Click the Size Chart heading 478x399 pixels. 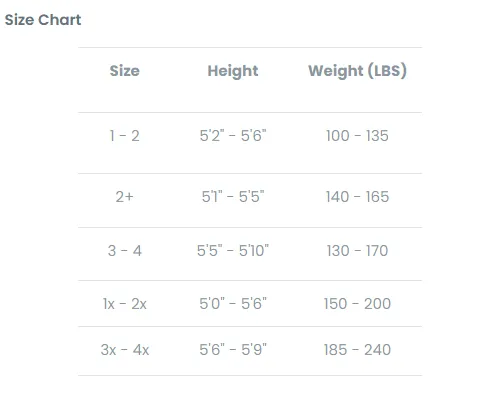pyautogui.click(x=43, y=20)
